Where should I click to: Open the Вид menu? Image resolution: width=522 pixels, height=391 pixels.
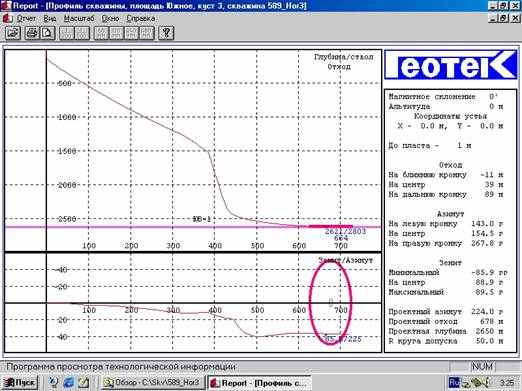50,18
